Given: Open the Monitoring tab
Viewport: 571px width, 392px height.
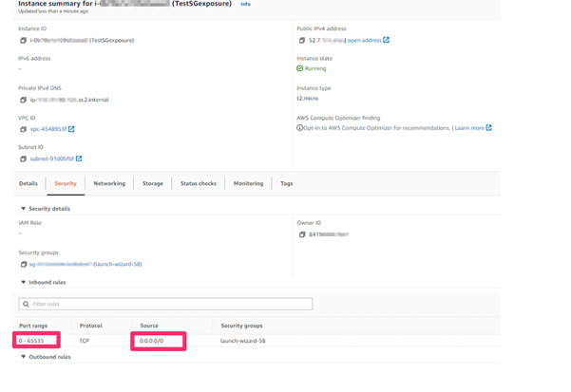Looking at the screenshot, I should 248,183.
